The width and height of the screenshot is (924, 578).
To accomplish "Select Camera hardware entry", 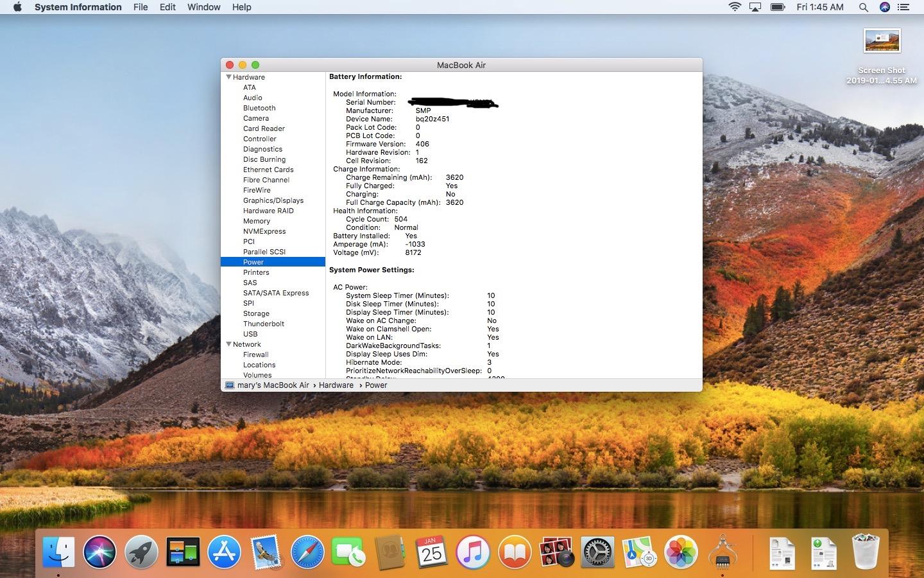I will (255, 118).
